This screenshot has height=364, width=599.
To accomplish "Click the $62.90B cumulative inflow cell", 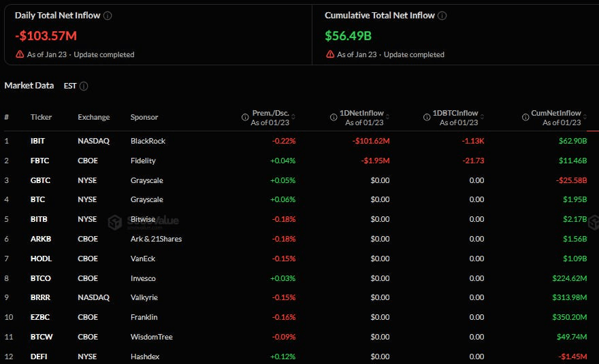I will point(572,141).
